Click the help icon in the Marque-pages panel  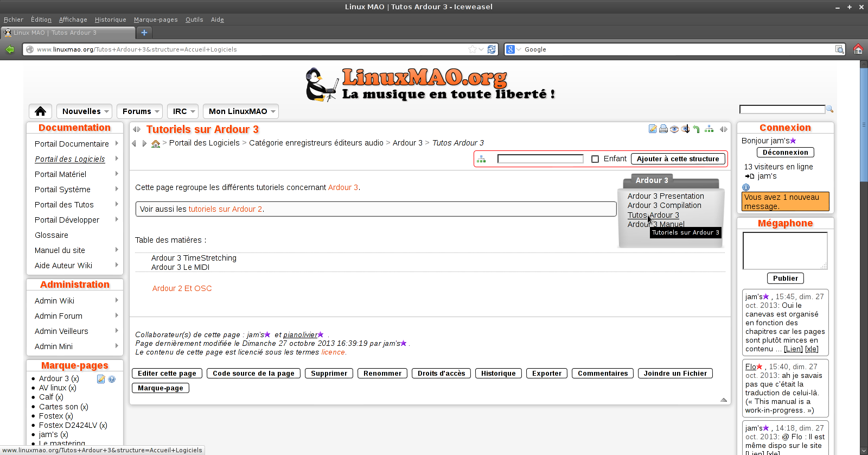pos(112,379)
